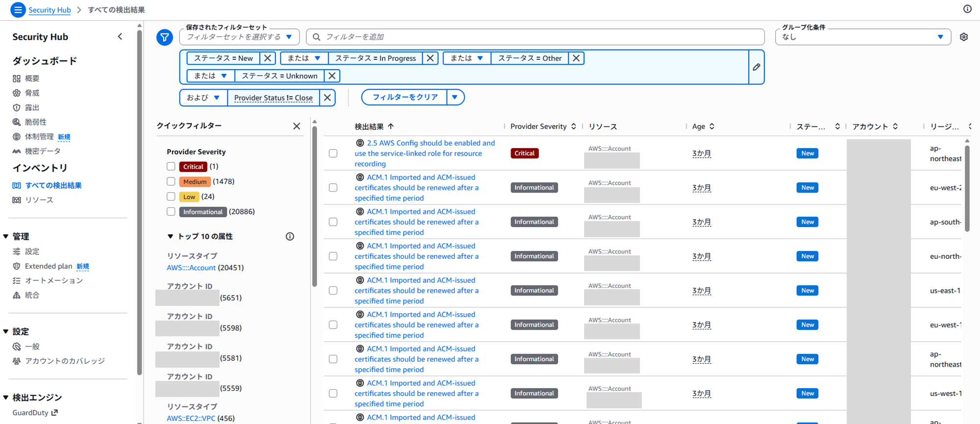The height and width of the screenshot is (424, 980).
Task: Click the トップ 10 の属性 info icon
Action: (x=290, y=237)
